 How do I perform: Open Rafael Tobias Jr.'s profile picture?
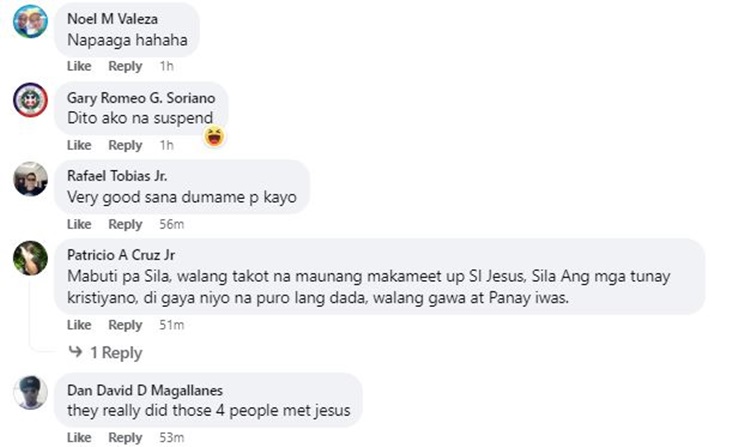(x=30, y=179)
